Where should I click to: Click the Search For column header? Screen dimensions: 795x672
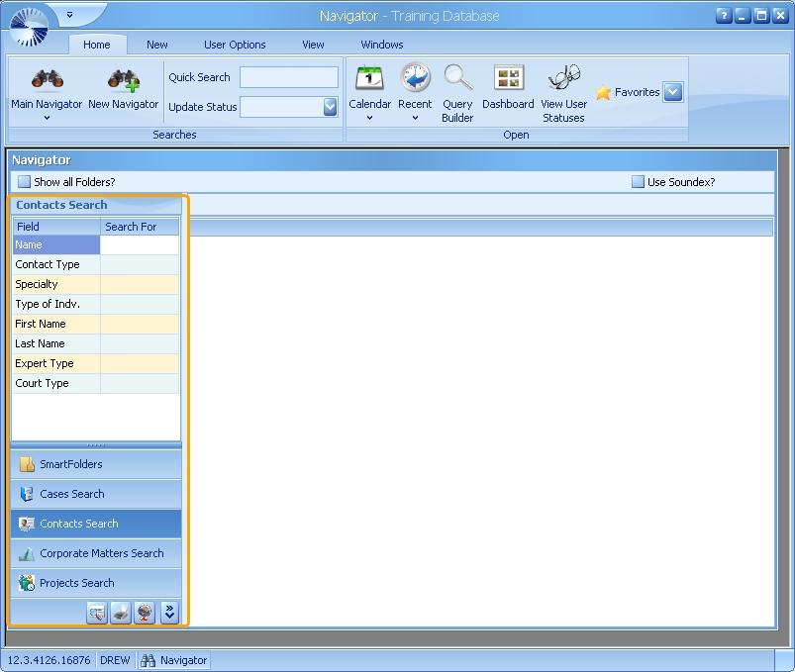click(140, 227)
